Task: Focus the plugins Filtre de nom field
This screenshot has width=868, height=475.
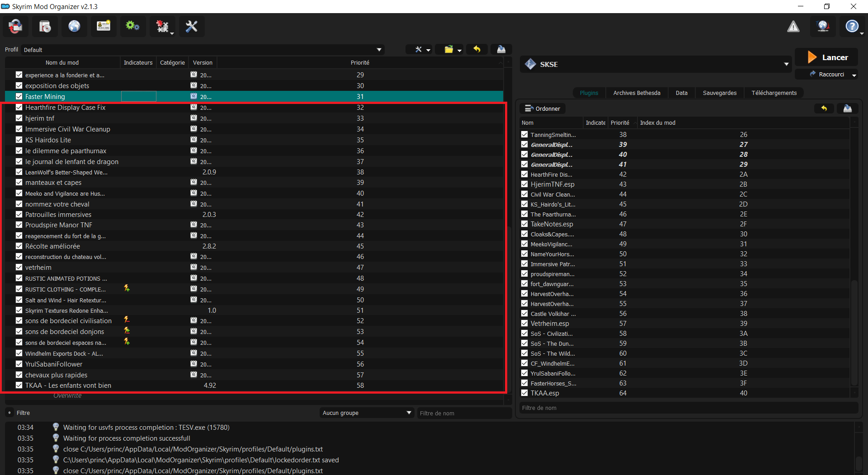Action: coord(689,408)
